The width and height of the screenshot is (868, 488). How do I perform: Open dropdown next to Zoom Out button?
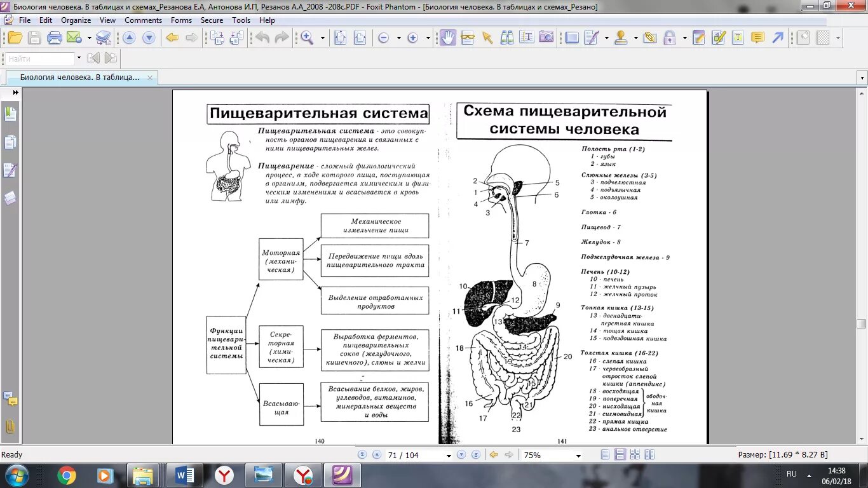[x=398, y=38]
